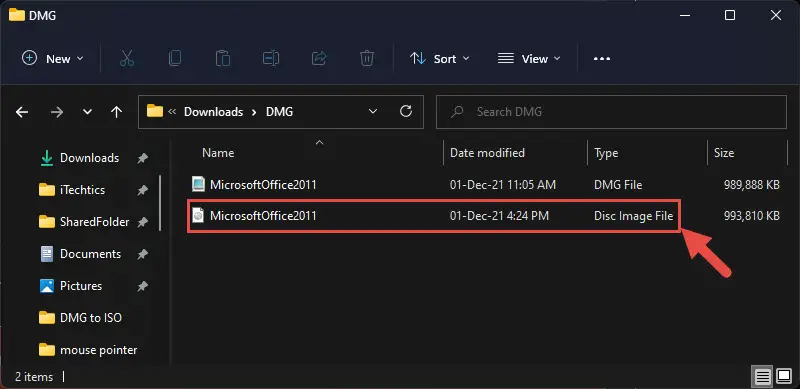Click the Search DMG input field

pyautogui.click(x=611, y=112)
